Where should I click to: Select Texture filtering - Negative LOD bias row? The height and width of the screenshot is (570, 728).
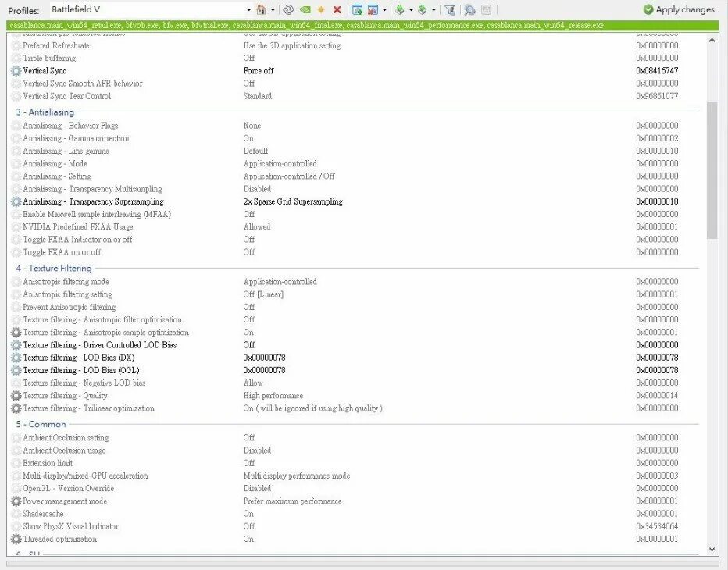[x=355, y=383]
